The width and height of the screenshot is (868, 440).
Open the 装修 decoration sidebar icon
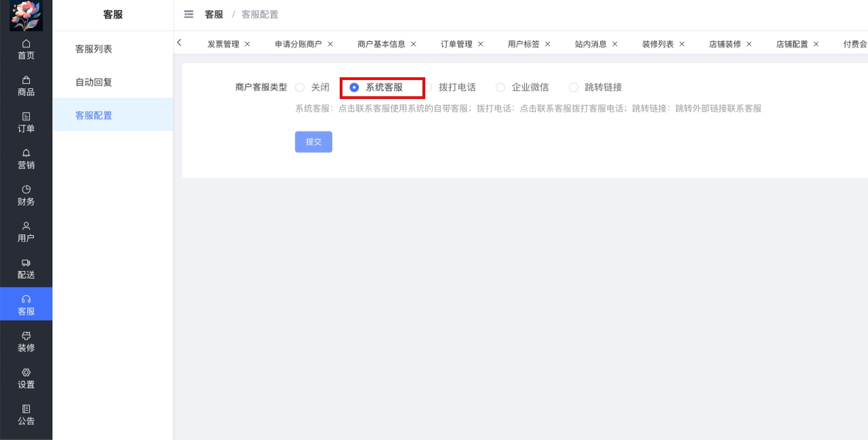click(26, 342)
